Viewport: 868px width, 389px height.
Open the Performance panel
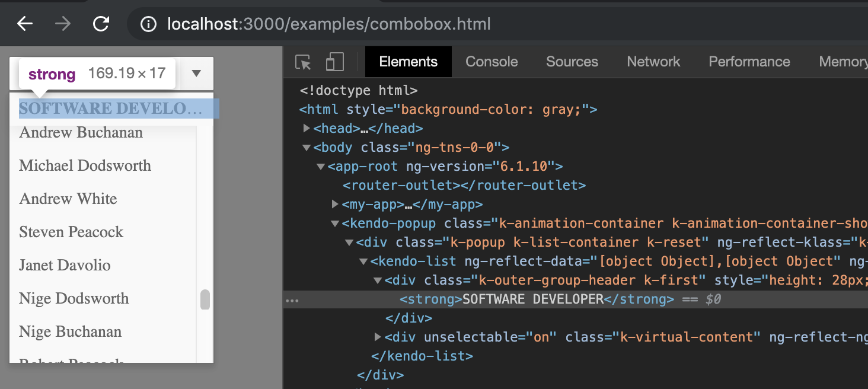click(x=749, y=61)
